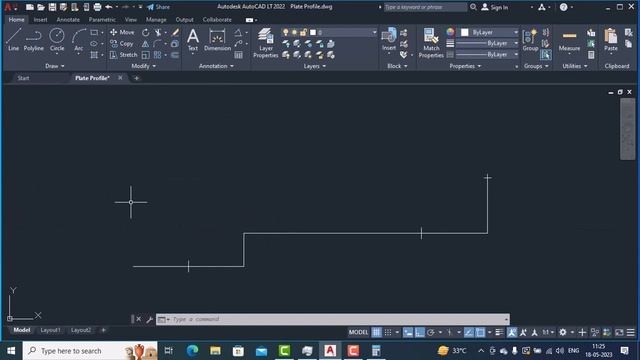Click the Share button
The image size is (640, 360).
pos(158,7)
